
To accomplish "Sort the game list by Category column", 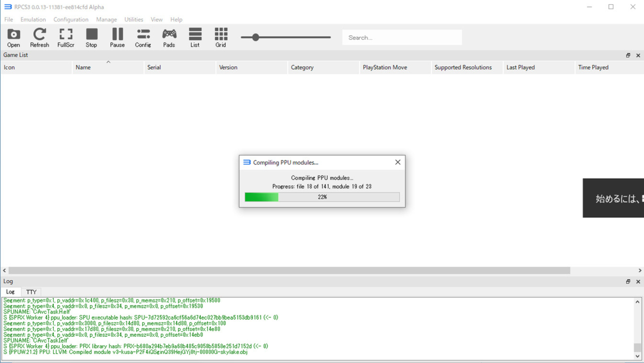I will 324,67.
